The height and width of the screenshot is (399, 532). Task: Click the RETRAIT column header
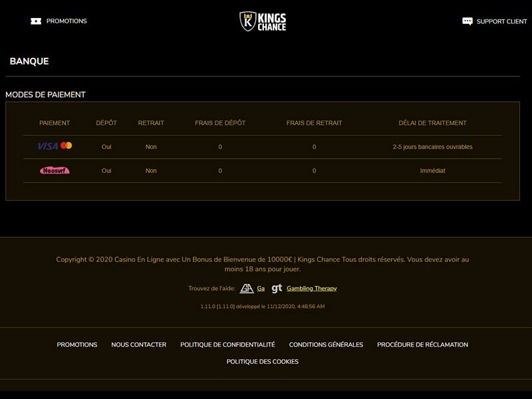click(x=151, y=123)
